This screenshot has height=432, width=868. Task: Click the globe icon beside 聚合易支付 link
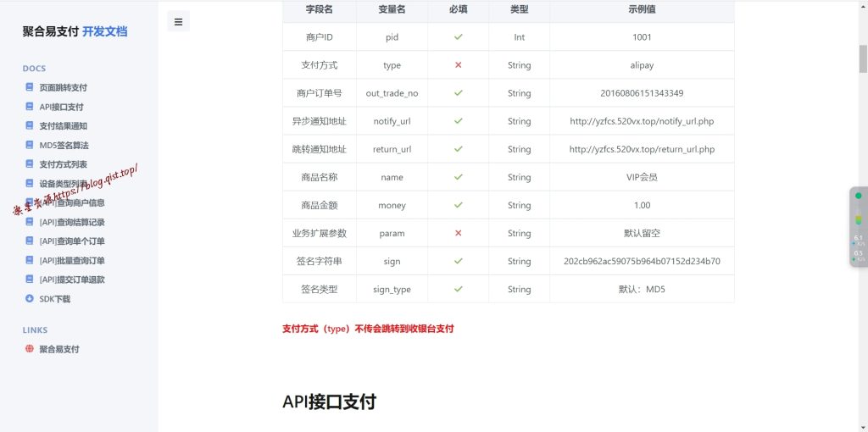30,349
